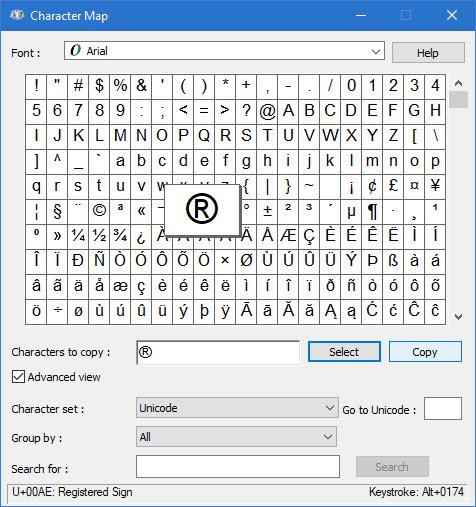Select the sharp s ß character
The height and width of the screenshot is (507, 476).
point(393,261)
